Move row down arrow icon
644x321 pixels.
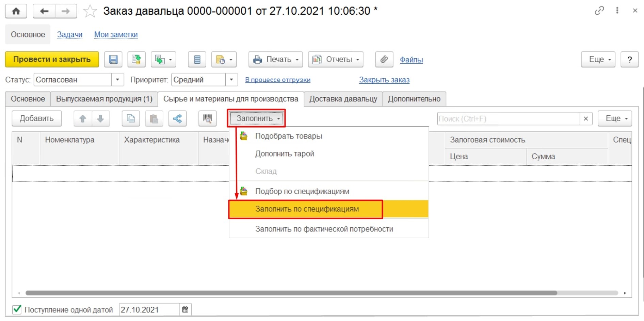pos(100,118)
